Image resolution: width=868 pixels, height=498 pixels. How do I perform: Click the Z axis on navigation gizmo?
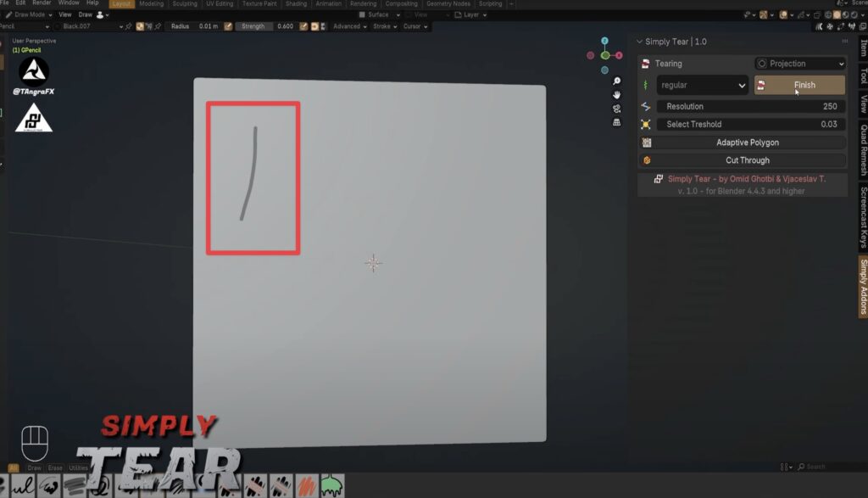tap(604, 41)
